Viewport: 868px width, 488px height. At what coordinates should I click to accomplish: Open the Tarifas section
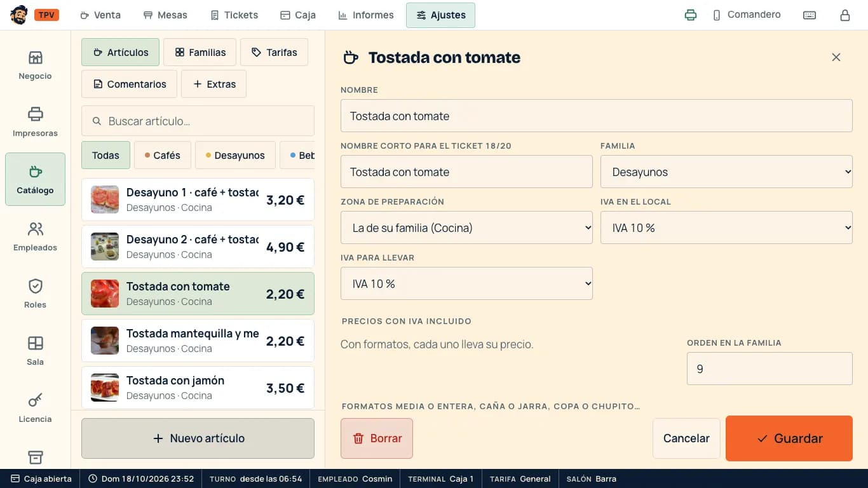274,52
